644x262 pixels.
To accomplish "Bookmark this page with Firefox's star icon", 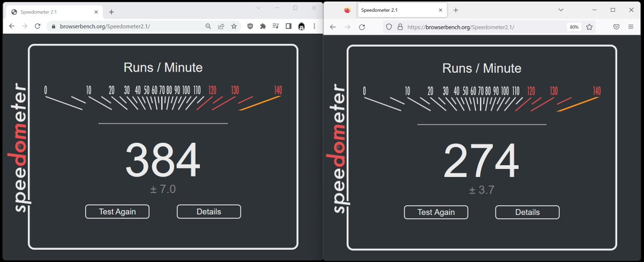I will pos(589,27).
